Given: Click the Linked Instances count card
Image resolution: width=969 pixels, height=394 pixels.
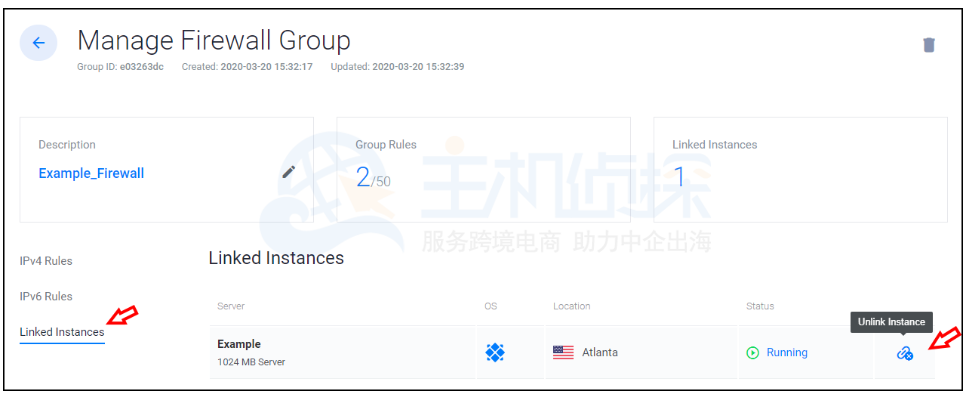Looking at the screenshot, I should point(800,170).
